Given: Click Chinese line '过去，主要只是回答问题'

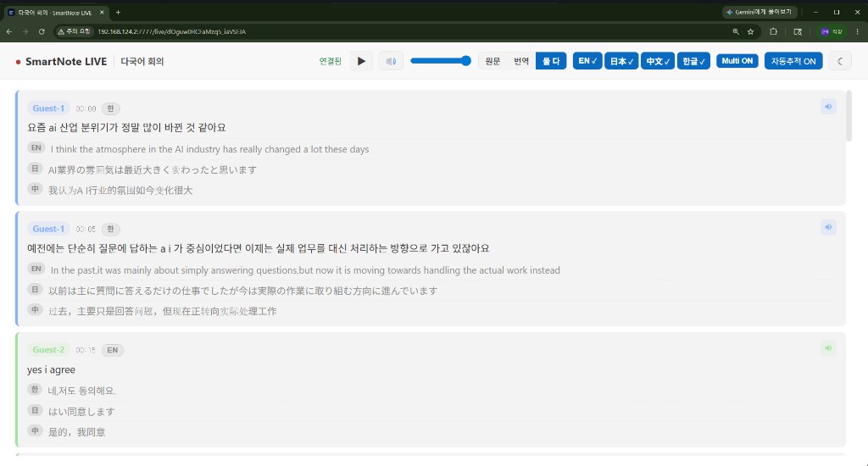Looking at the screenshot, I should tap(100, 312).
